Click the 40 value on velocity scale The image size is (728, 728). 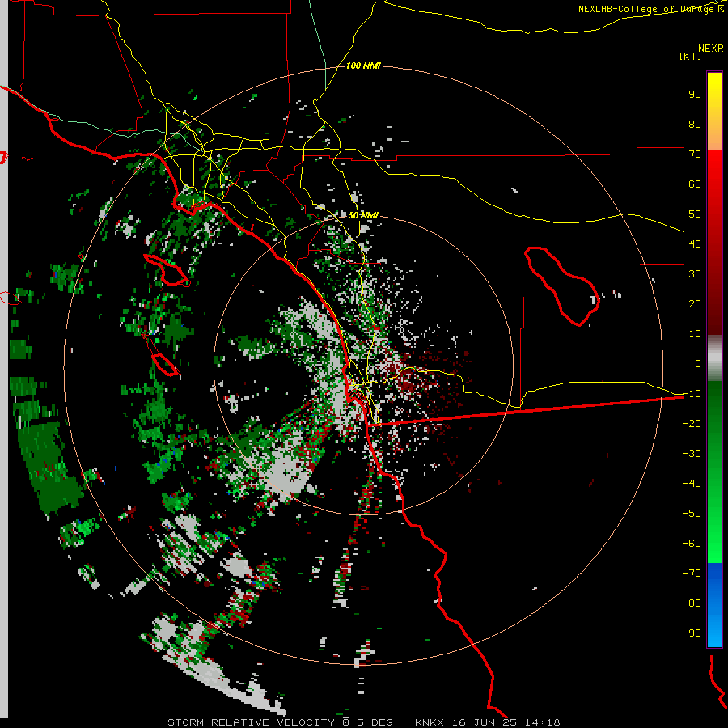pos(695,243)
